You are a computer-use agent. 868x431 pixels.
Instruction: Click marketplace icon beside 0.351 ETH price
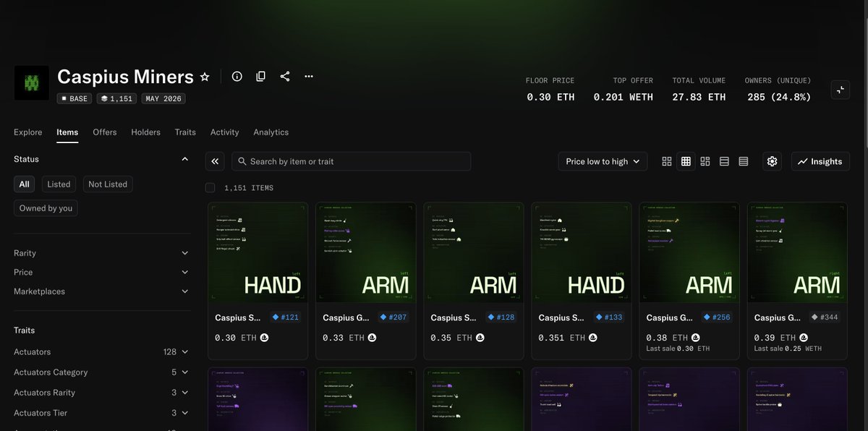(x=593, y=338)
